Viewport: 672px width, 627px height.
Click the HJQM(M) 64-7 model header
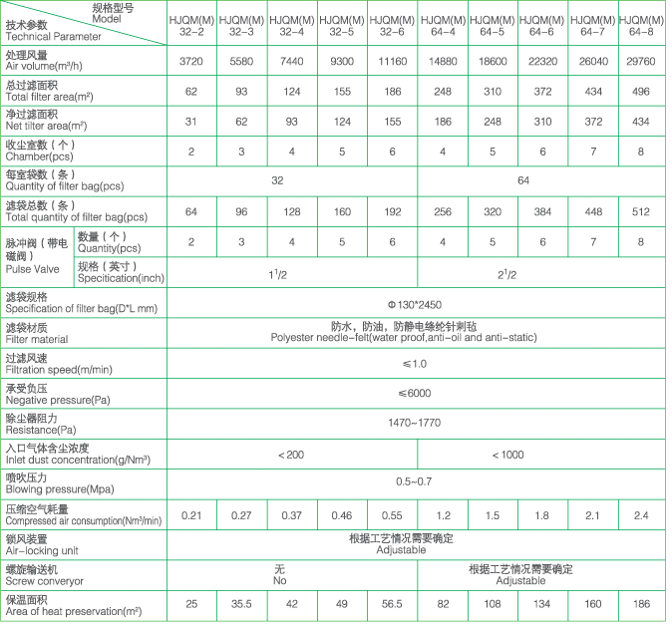click(593, 26)
